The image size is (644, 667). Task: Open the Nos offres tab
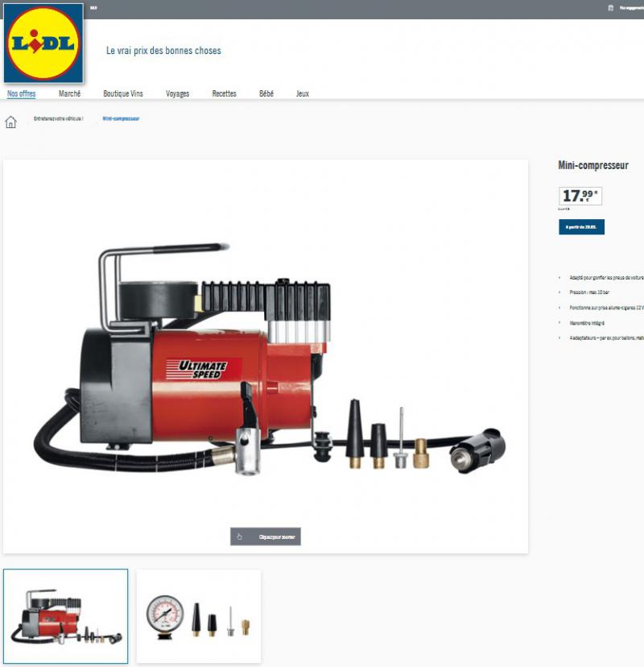(21, 93)
